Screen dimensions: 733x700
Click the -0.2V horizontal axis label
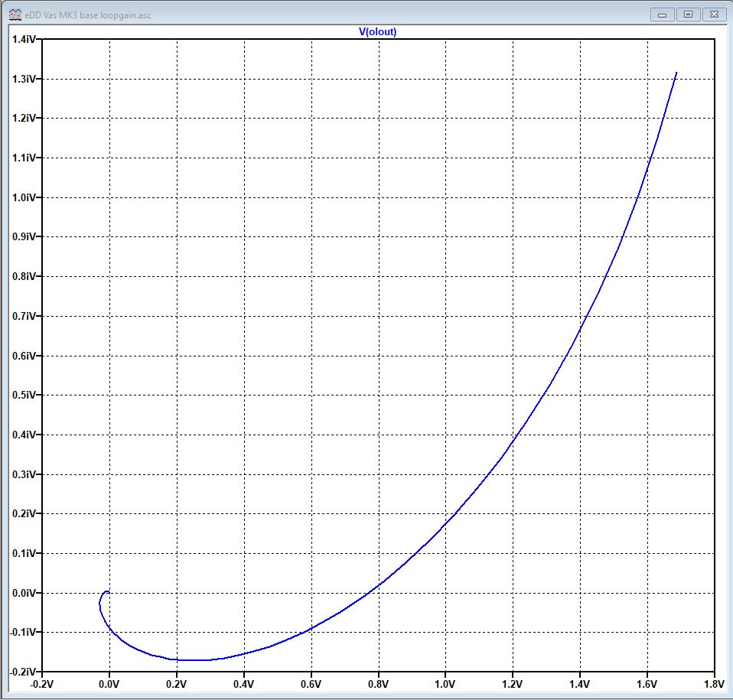[42, 684]
